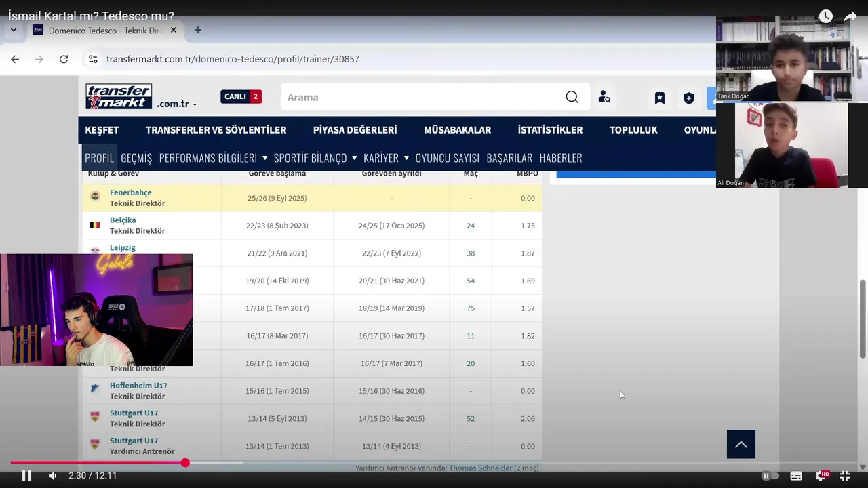
Task: Click the streamer webcam overlay
Action: 96,310
